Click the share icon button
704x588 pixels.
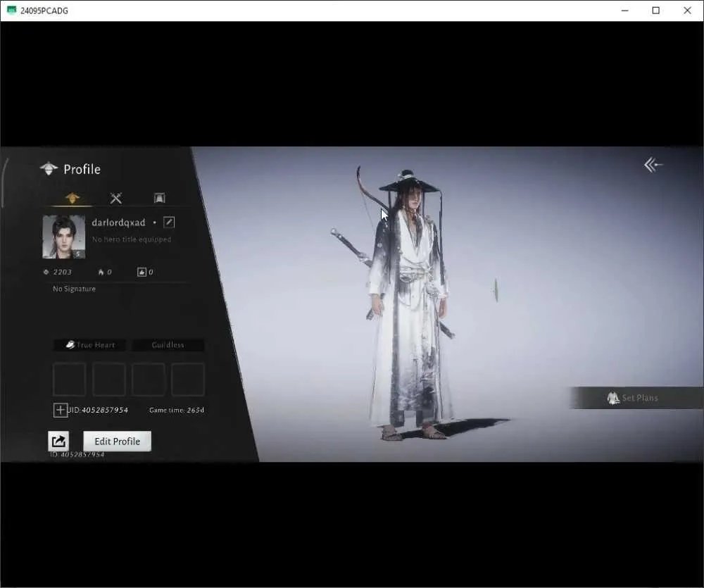point(58,442)
